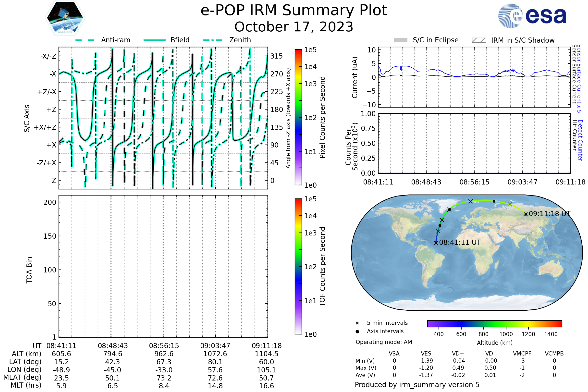Click the TOF Counts per Second colorbar
The height and width of the screenshot is (392, 588).
[298, 266]
